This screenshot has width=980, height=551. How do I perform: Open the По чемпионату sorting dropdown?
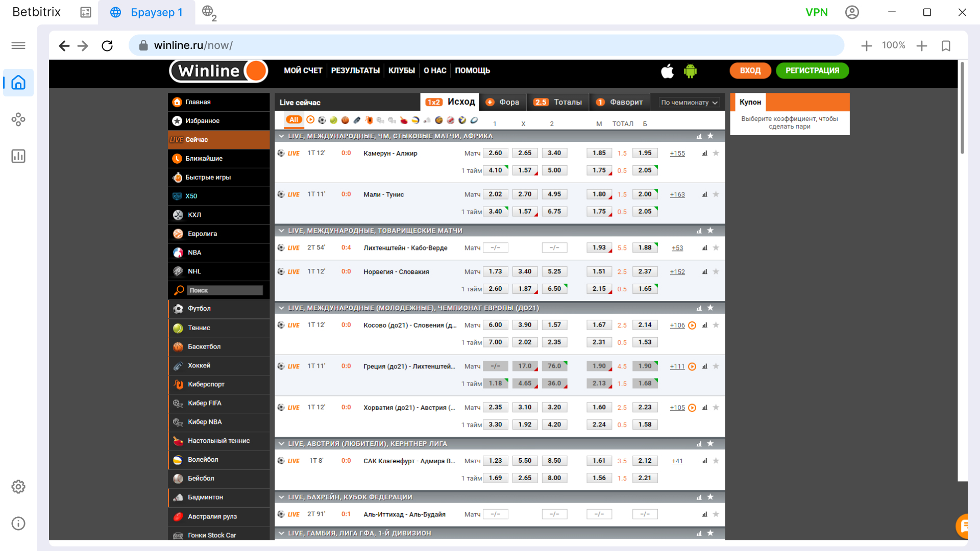(689, 103)
